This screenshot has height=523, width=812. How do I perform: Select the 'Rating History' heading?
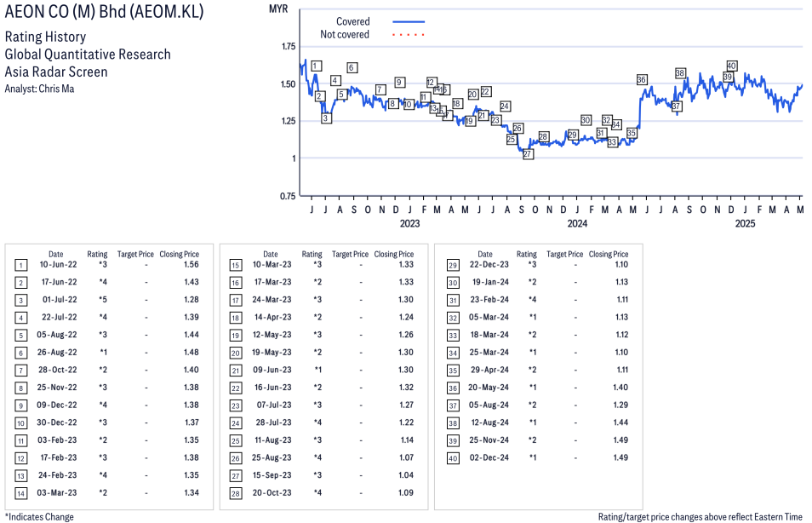46,37
